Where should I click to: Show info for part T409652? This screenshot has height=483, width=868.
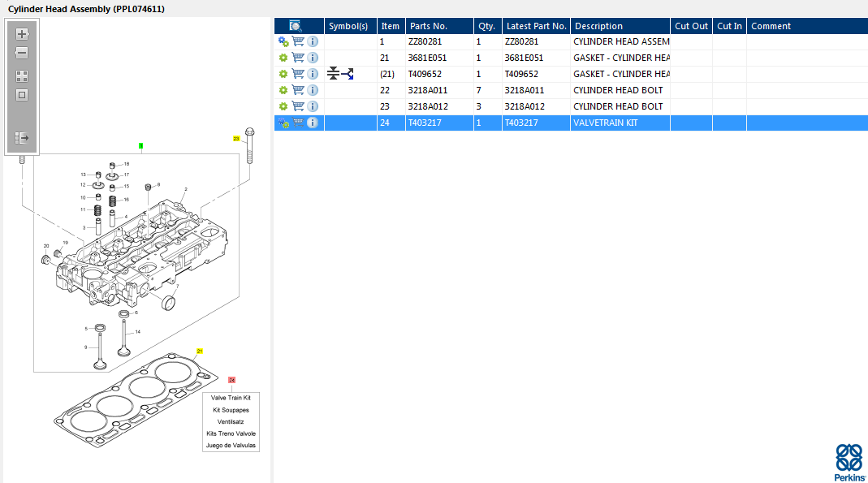[x=313, y=74]
